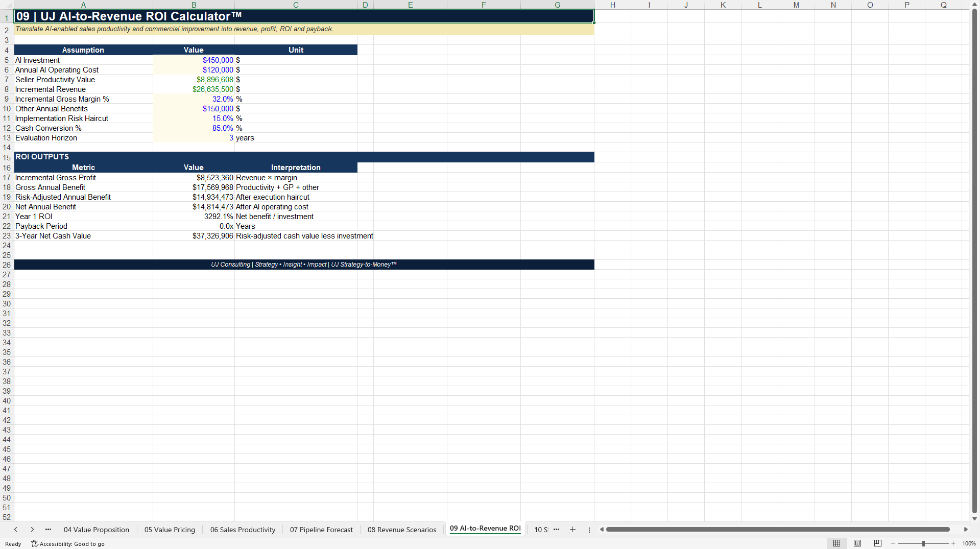Click the Incremental Gross Profit $8,523,360 cell
This screenshot has height=549, width=980.
pos(194,178)
